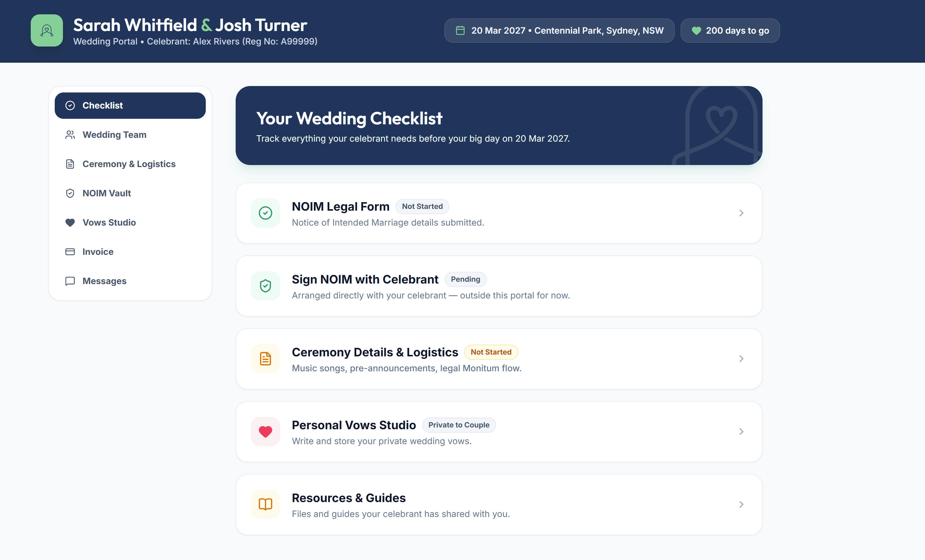Go to Ceremony & Logistics sidebar item
The height and width of the screenshot is (560, 925).
130,164
